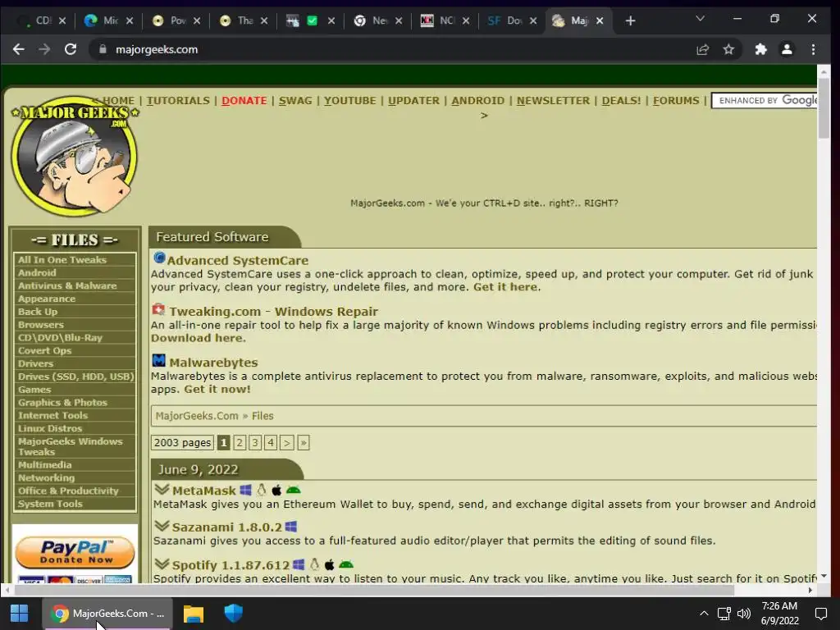Open the NEWSLETTER navigation link
The width and height of the screenshot is (840, 630).
click(x=553, y=100)
